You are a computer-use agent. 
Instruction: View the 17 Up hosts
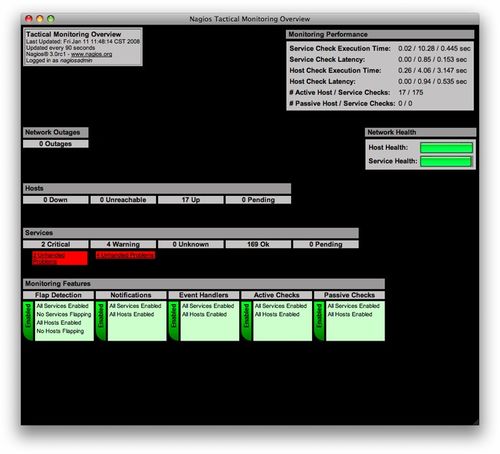[191, 200]
